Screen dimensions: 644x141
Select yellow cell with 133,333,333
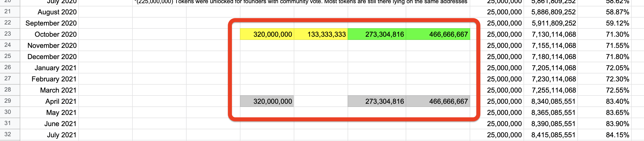tap(321, 34)
